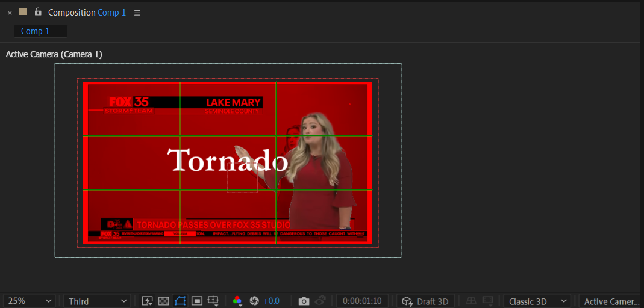Click the Comp 1 name in panel title
644x308 pixels.
click(111, 12)
